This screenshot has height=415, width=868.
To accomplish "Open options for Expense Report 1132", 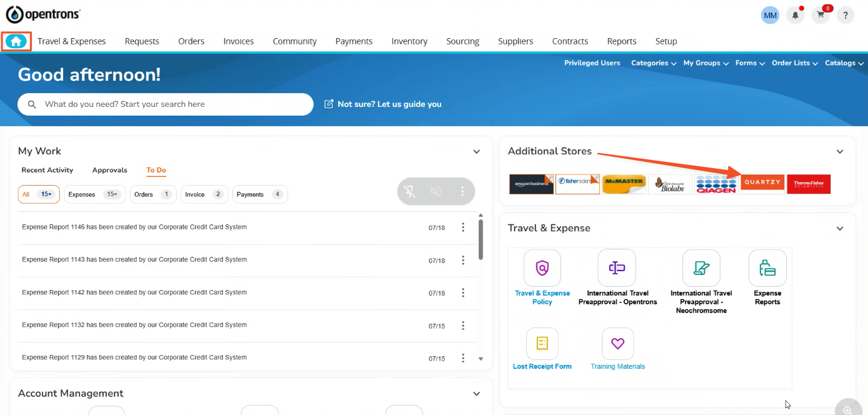I will [463, 326].
